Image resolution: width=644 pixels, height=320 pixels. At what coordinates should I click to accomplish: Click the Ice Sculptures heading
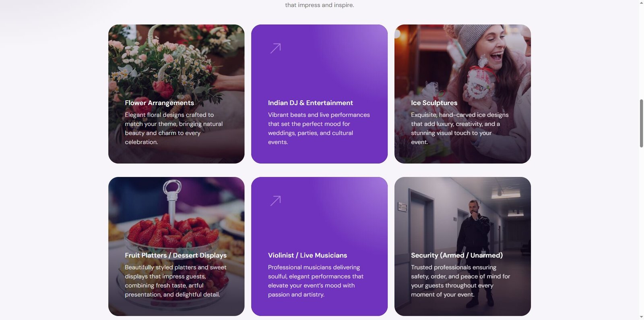coord(434,103)
